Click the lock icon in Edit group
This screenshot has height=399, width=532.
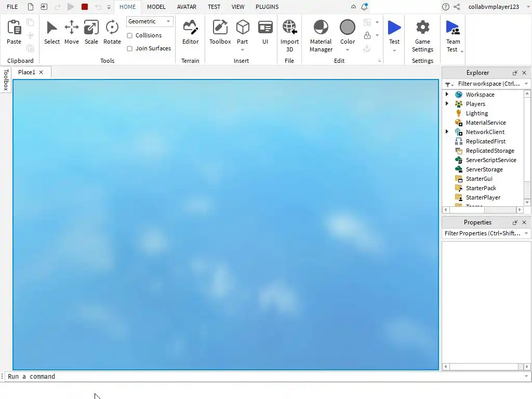367,35
